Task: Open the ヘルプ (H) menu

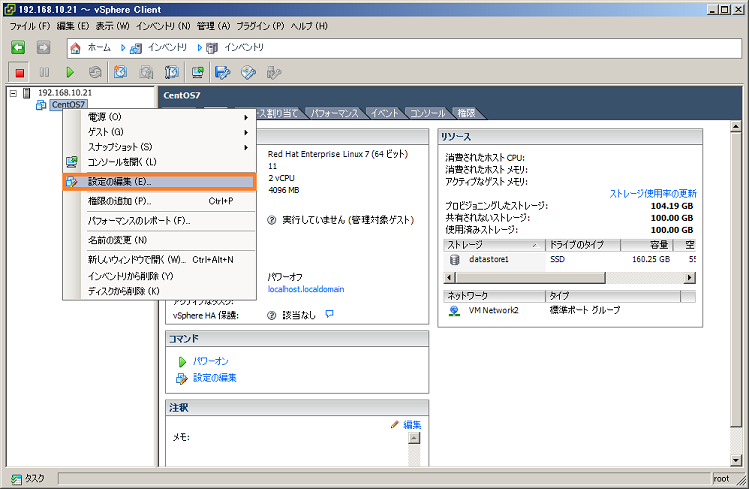Action: click(x=309, y=26)
